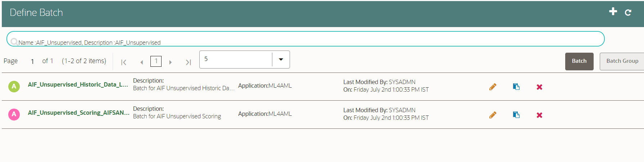Click the batch search field

(305, 39)
